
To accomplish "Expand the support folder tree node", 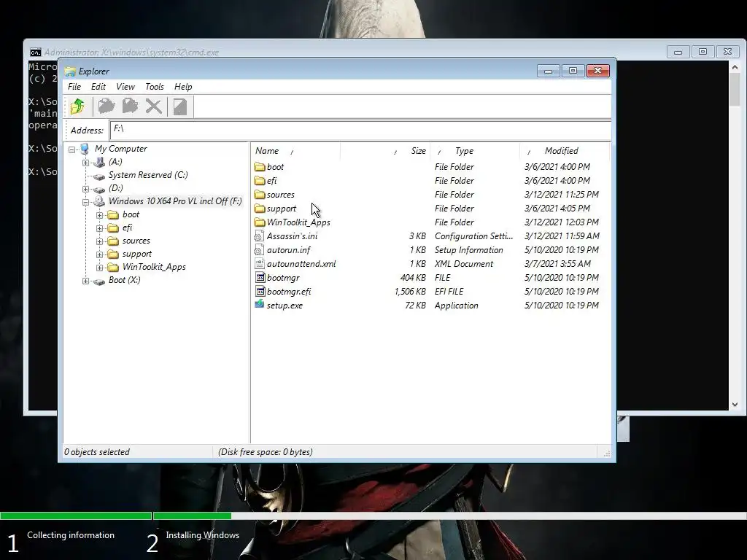I will [x=99, y=254].
